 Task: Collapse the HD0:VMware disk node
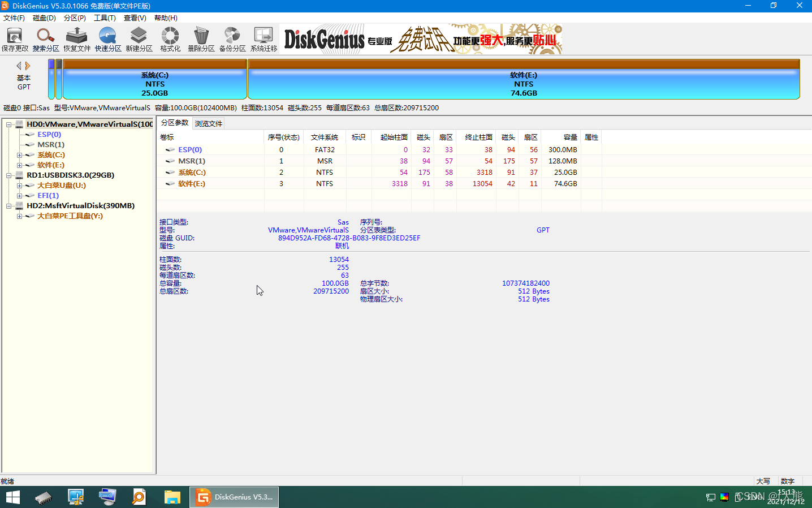9,124
